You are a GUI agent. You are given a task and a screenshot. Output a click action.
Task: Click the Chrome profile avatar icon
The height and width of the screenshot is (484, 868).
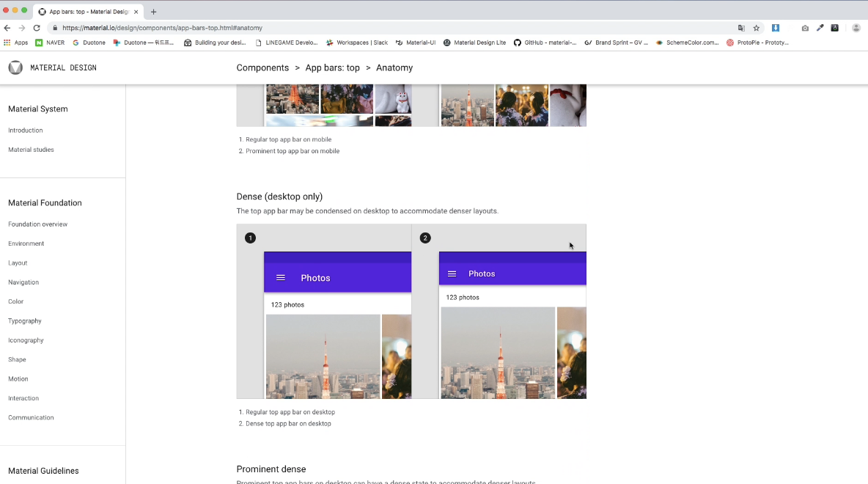click(856, 28)
